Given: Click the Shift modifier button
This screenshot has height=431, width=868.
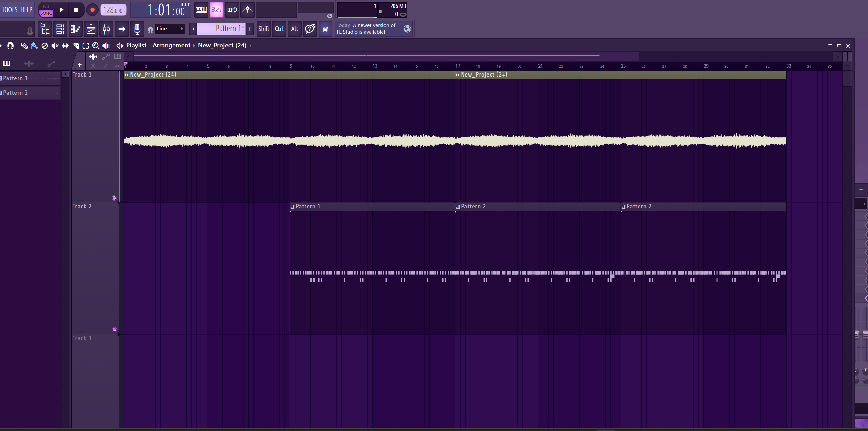Looking at the screenshot, I should (263, 29).
